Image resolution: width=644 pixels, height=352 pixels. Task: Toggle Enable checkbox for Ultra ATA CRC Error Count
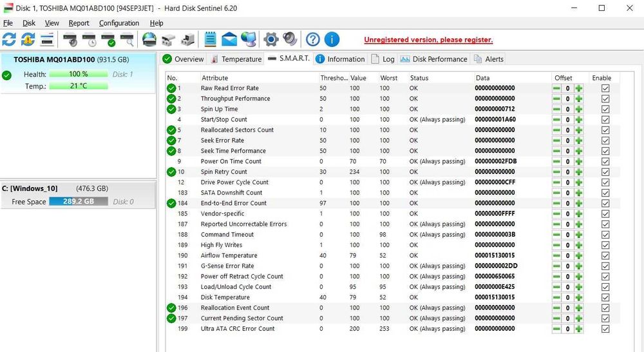[x=605, y=329]
